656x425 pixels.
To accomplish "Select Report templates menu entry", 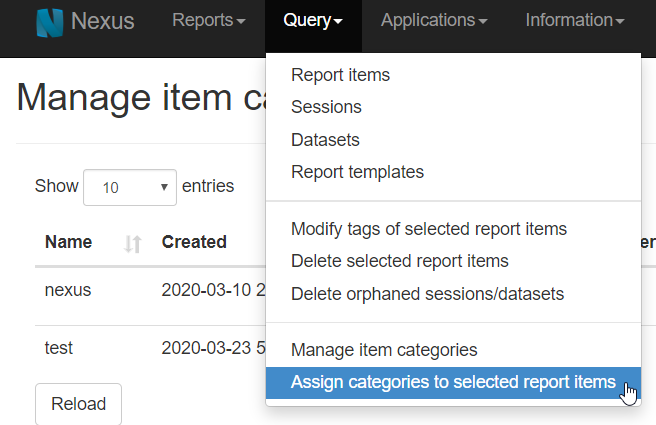I will click(x=453, y=172).
